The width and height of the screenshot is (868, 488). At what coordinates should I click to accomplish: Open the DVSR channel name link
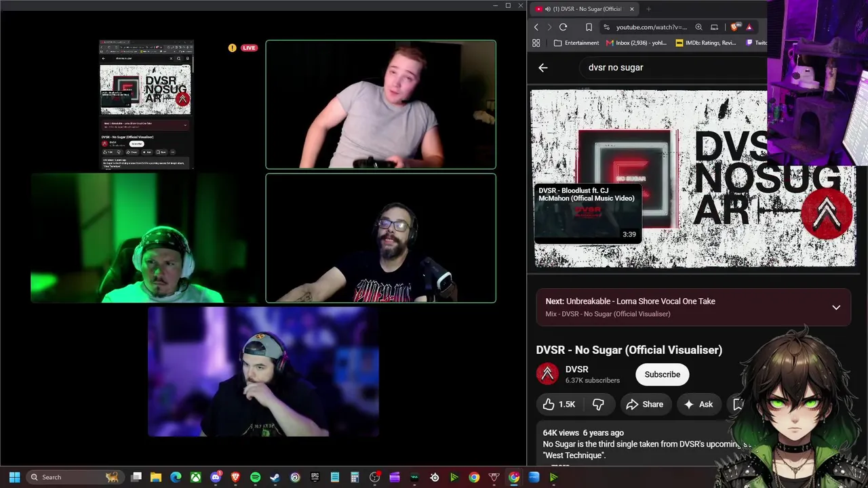pyautogui.click(x=577, y=369)
